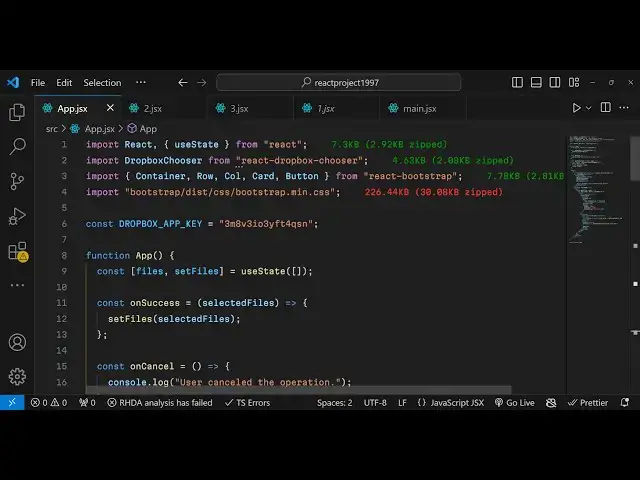Open the Edit menu
Screen dimensions: 640x480
[64, 82]
